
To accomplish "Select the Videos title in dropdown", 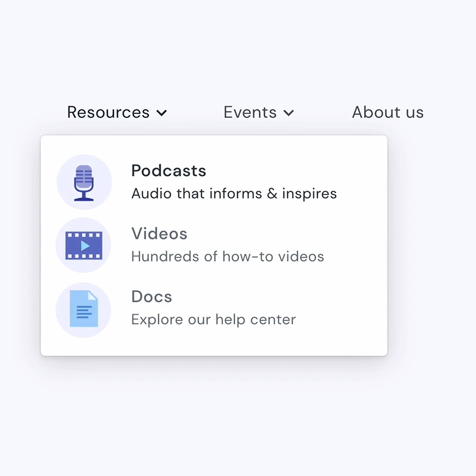I will pyautogui.click(x=159, y=234).
